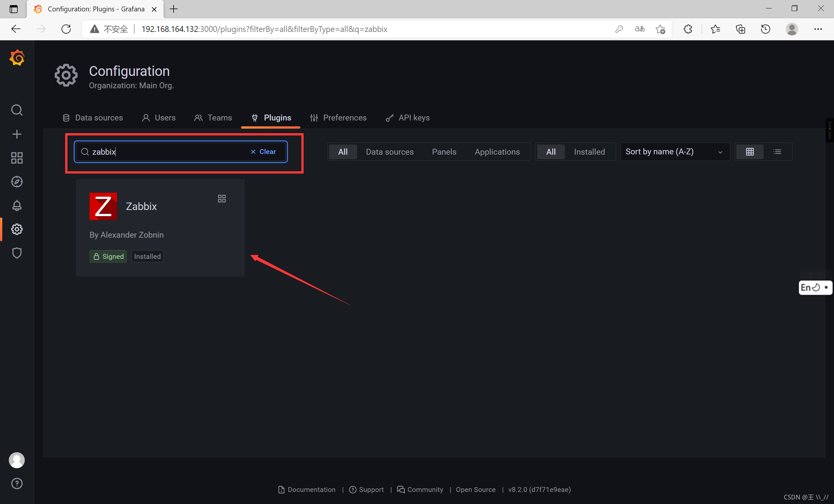Image resolution: width=834 pixels, height=504 pixels.
Task: Open the Open Source footer link
Action: (x=476, y=489)
